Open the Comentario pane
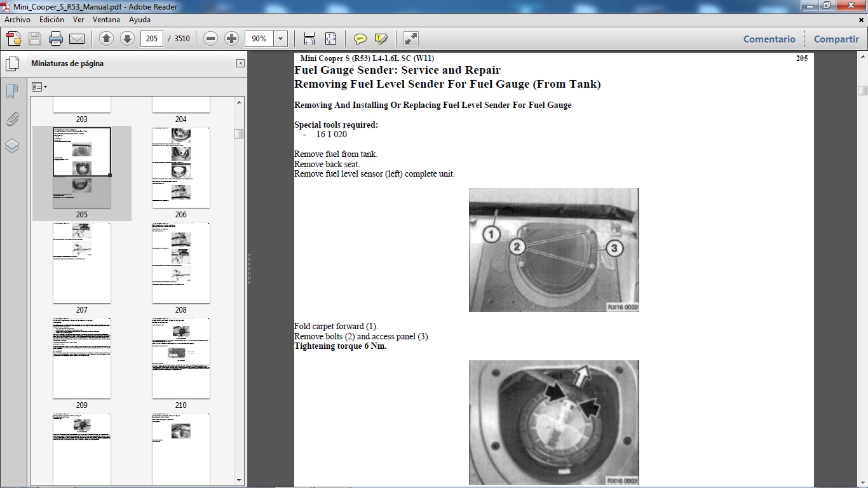This screenshot has width=868, height=488. coord(770,39)
